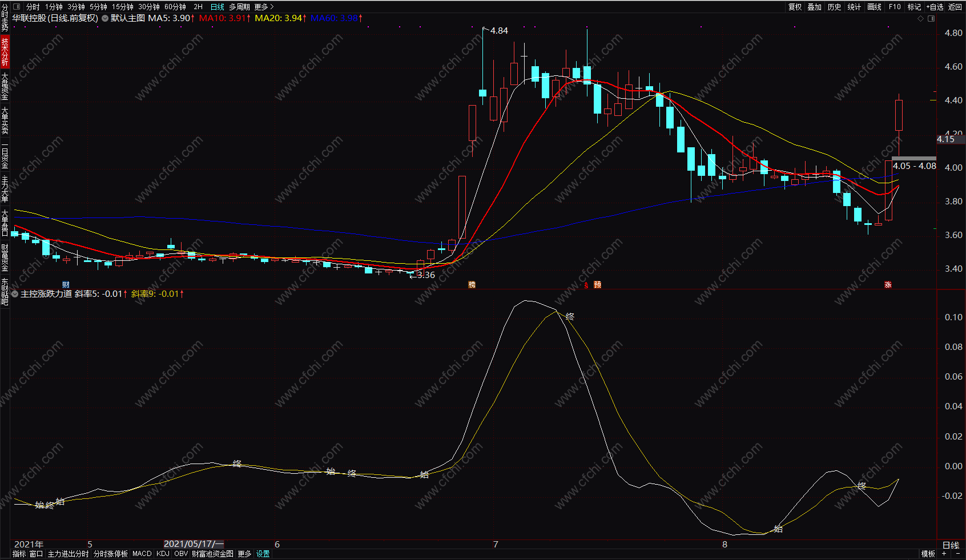Image resolution: width=966 pixels, height=560 pixels.
Task: Click the 涨 marker icon near the last candle
Action: click(x=888, y=284)
